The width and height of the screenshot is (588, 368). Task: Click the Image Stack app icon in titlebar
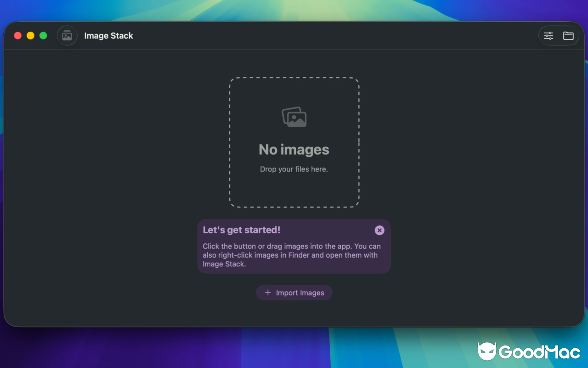67,35
